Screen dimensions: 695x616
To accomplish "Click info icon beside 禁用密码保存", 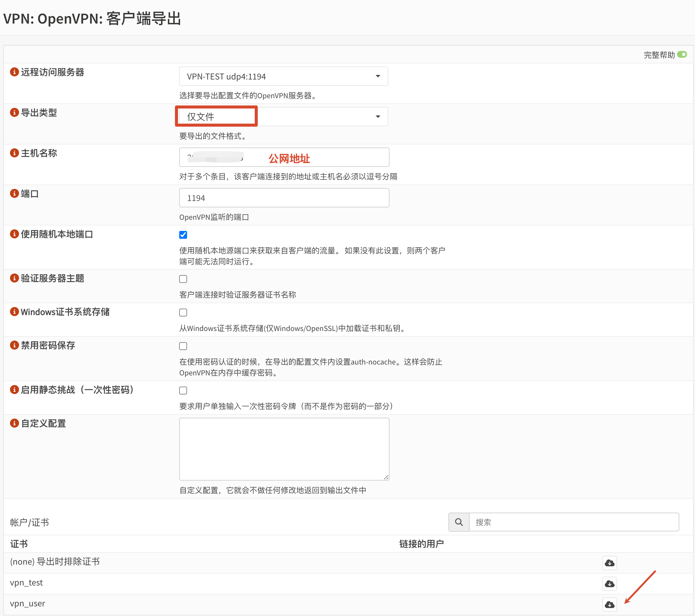I will [14, 345].
